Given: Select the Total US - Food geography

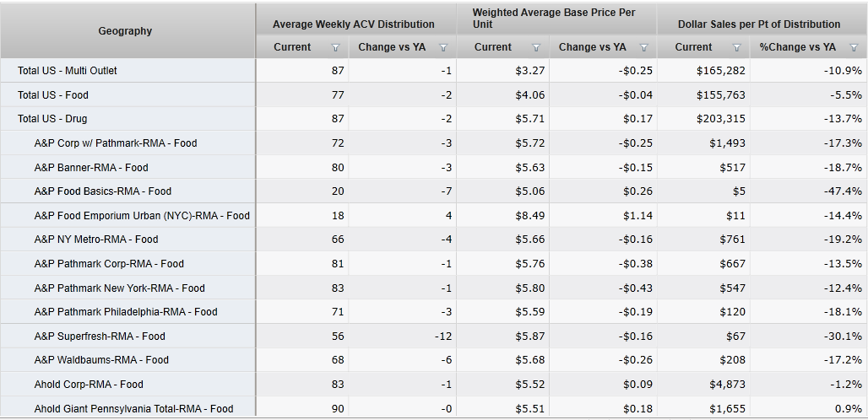Looking at the screenshot, I should (53, 95).
